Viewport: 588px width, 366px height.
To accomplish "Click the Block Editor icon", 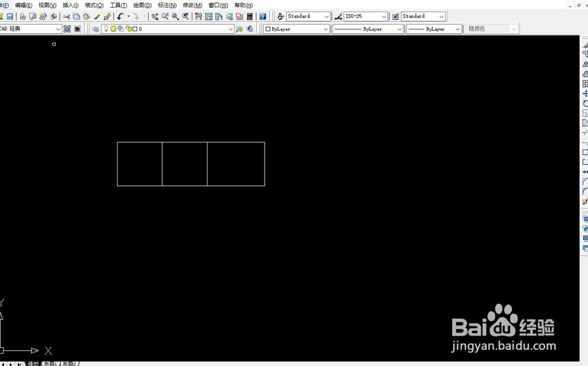I will 108,16.
